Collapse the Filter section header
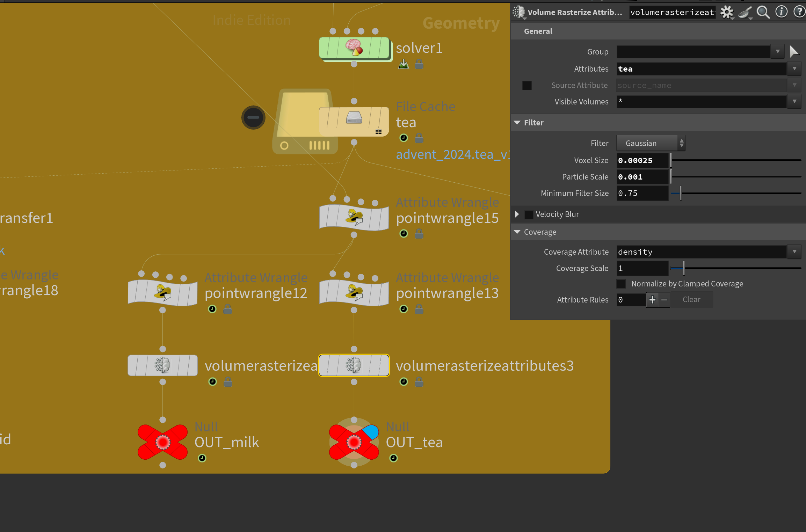806x532 pixels. pos(517,123)
